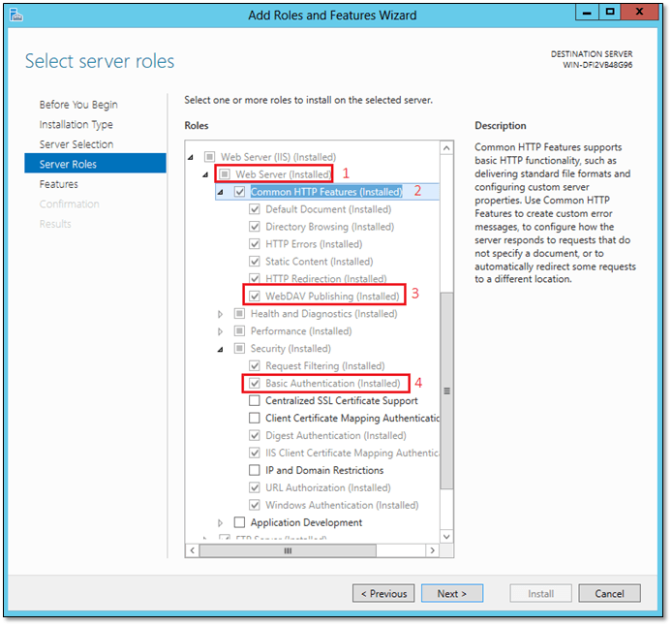Select Health and Diagnostics row text
The height and width of the screenshot is (626, 672).
tap(324, 313)
